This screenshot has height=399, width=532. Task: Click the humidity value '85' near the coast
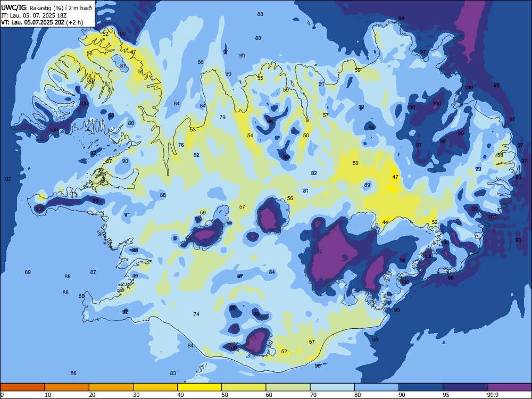[101, 235]
